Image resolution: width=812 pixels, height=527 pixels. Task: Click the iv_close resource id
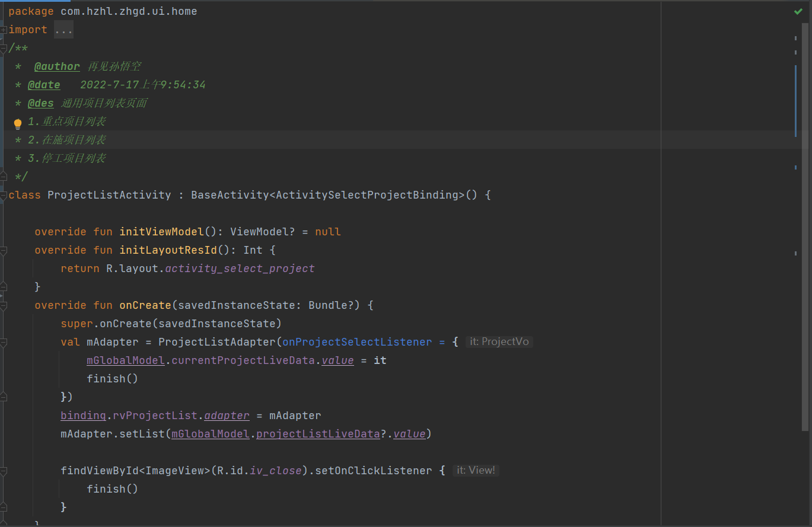(x=276, y=471)
